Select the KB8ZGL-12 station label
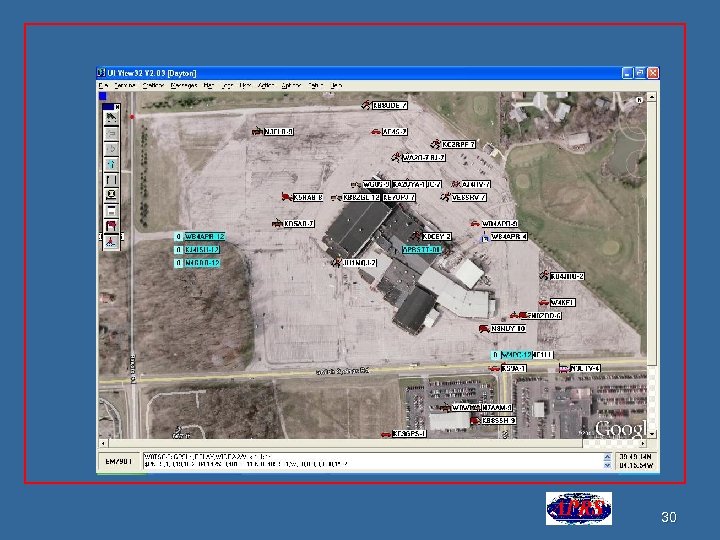 click(x=361, y=197)
